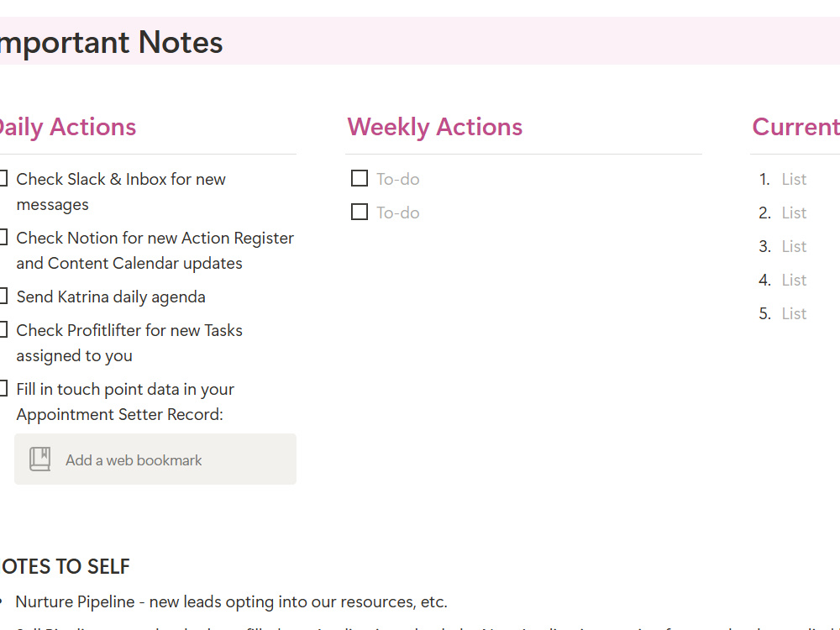
Task: Click the first To-do placeholder text
Action: pos(397,179)
